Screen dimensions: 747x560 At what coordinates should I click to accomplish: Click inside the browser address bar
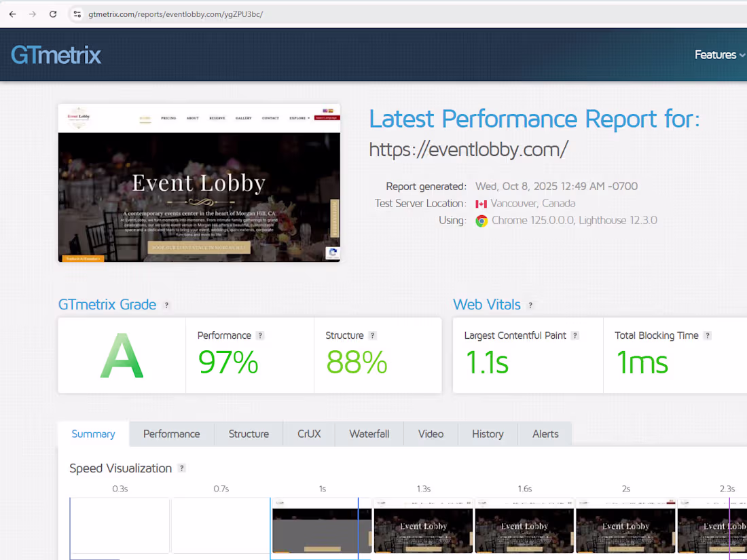(x=204, y=14)
